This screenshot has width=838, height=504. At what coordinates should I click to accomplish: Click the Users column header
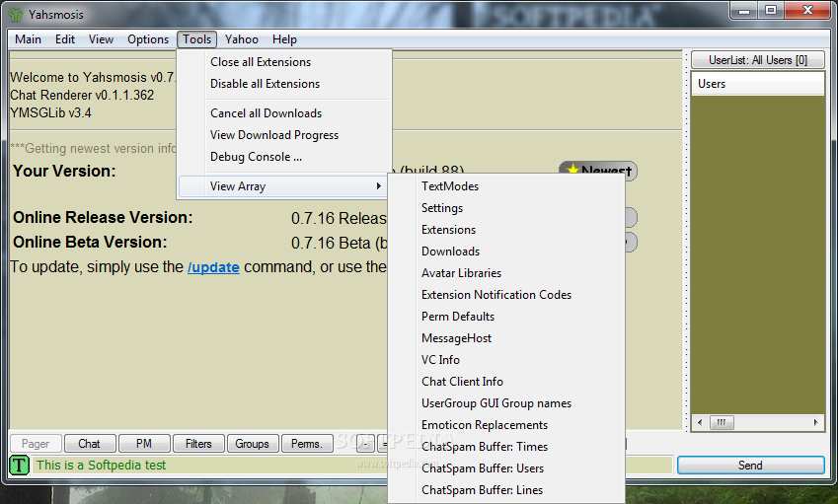pos(758,84)
